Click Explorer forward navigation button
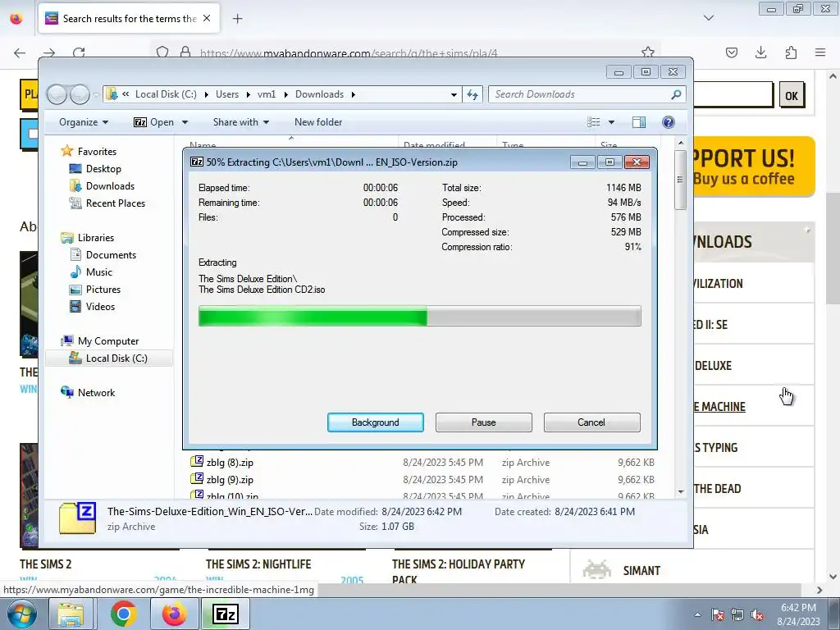Image resolution: width=840 pixels, height=630 pixels. tap(80, 94)
